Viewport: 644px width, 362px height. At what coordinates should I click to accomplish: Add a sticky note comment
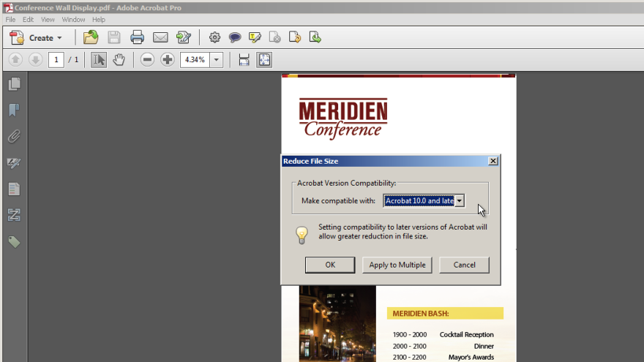click(234, 38)
